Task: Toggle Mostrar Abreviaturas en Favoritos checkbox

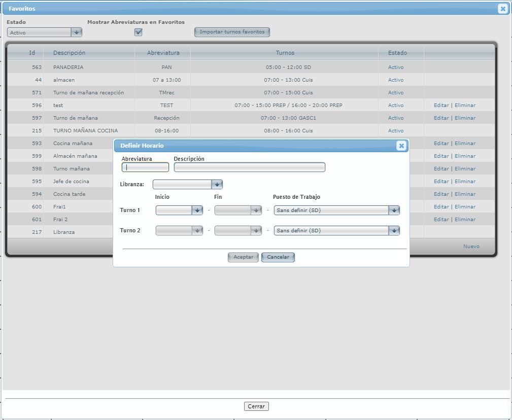Action: (x=138, y=32)
